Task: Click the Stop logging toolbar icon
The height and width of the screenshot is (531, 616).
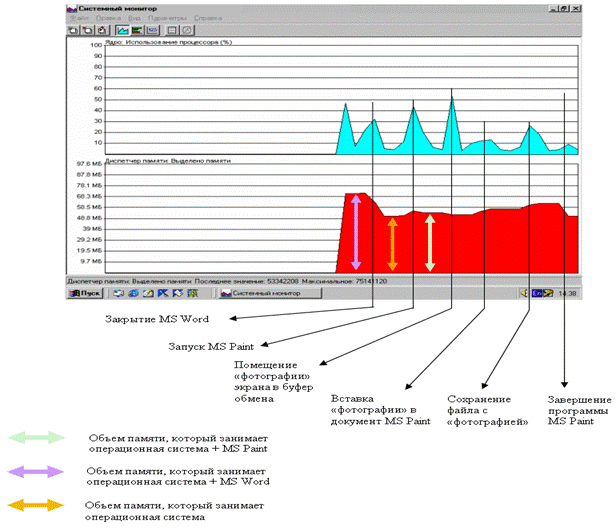Action: coord(185,31)
